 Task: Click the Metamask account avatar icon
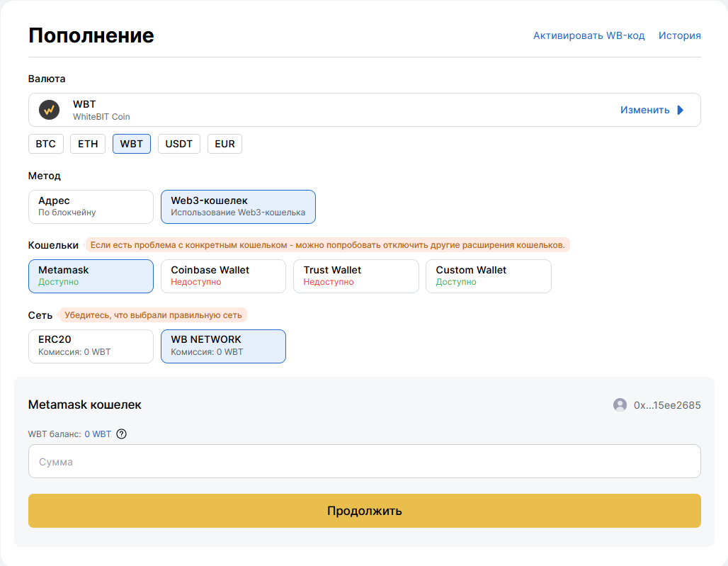(620, 405)
